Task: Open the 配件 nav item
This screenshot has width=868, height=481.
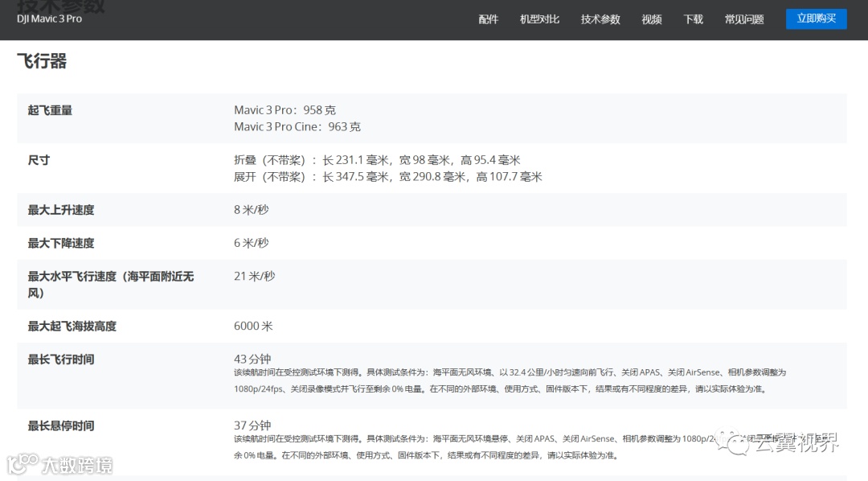Action: pos(489,19)
